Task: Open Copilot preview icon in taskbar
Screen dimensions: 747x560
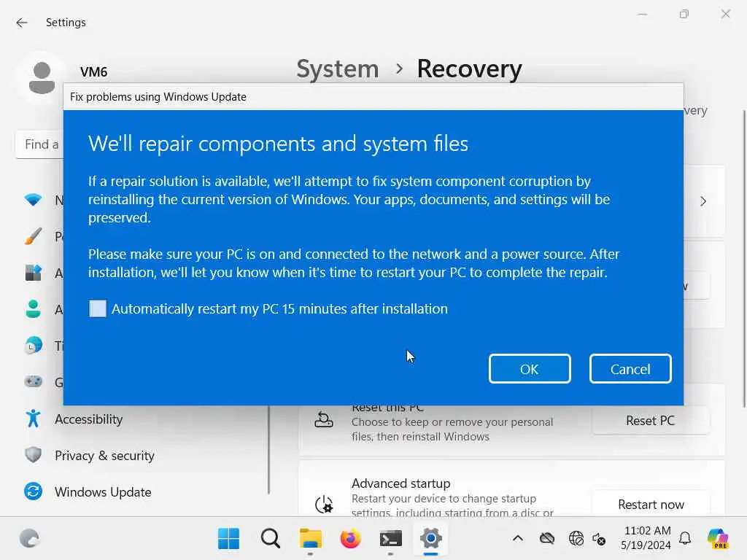Action: (718, 539)
